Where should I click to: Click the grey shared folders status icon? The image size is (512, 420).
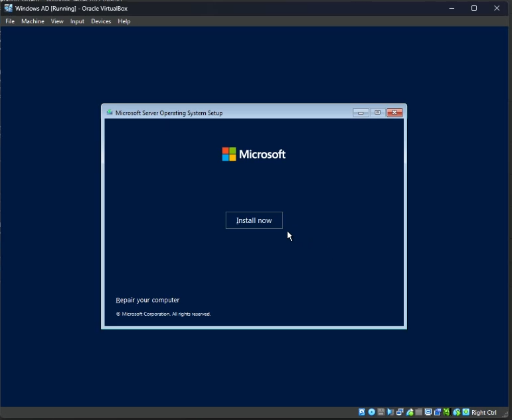418,412
